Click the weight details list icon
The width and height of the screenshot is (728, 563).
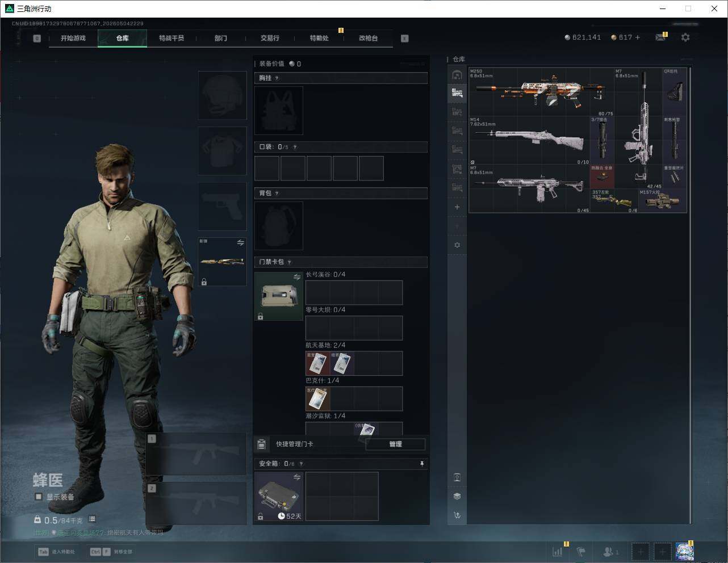click(92, 519)
